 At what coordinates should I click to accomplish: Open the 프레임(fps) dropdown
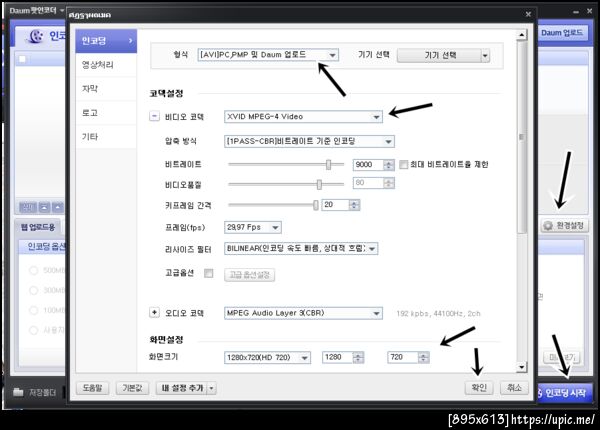coord(253,227)
